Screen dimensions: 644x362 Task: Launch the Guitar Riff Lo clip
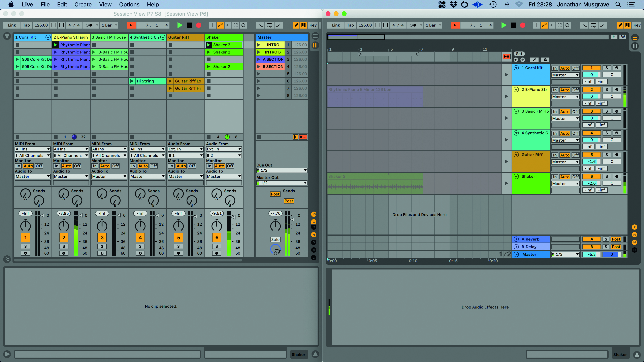170,81
